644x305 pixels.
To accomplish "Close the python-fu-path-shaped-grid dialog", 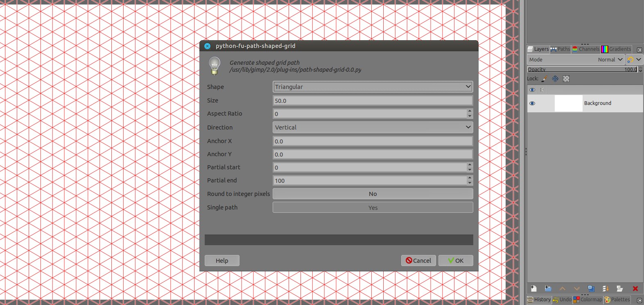I will (208, 46).
